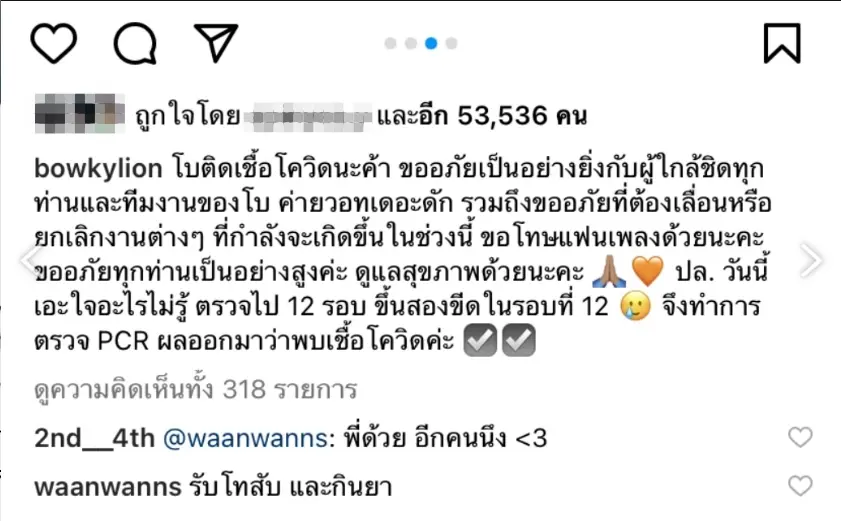Viewport: 841px width, 521px height.
Task: Share the post via paper plane icon
Action: [x=216, y=43]
